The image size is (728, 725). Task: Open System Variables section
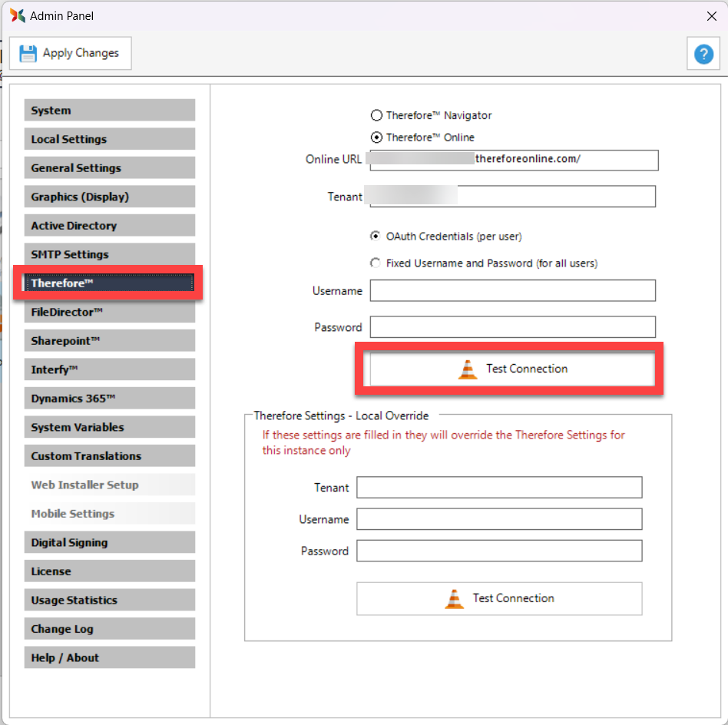coord(110,427)
